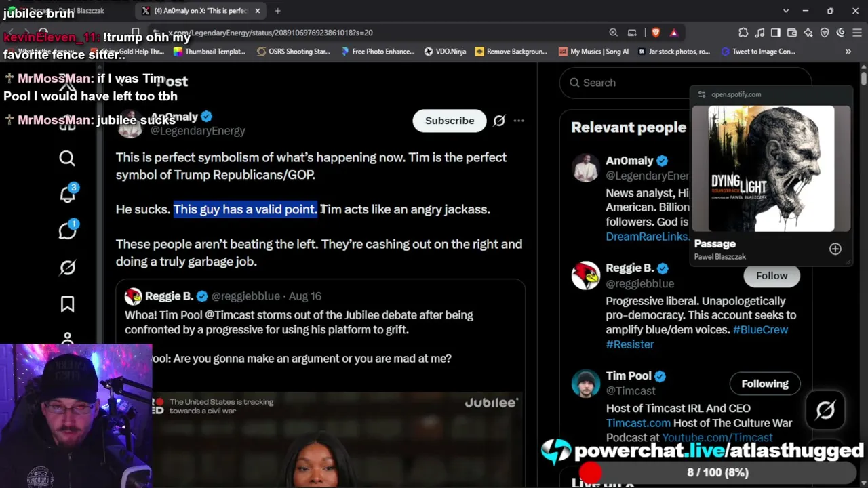Open AnOmaly's avatar in Relevant people
868x488 pixels.
coord(586,168)
